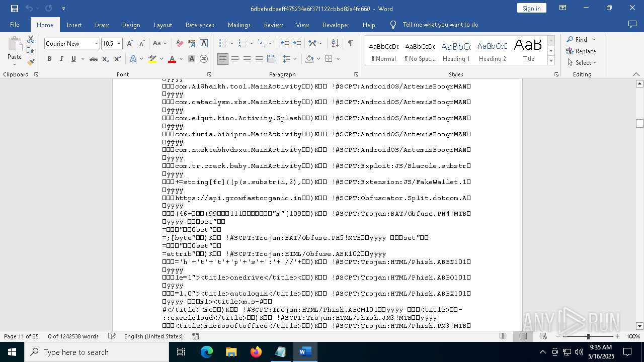Pick the red font color swatch
This screenshot has height=362, width=644.
(172, 59)
